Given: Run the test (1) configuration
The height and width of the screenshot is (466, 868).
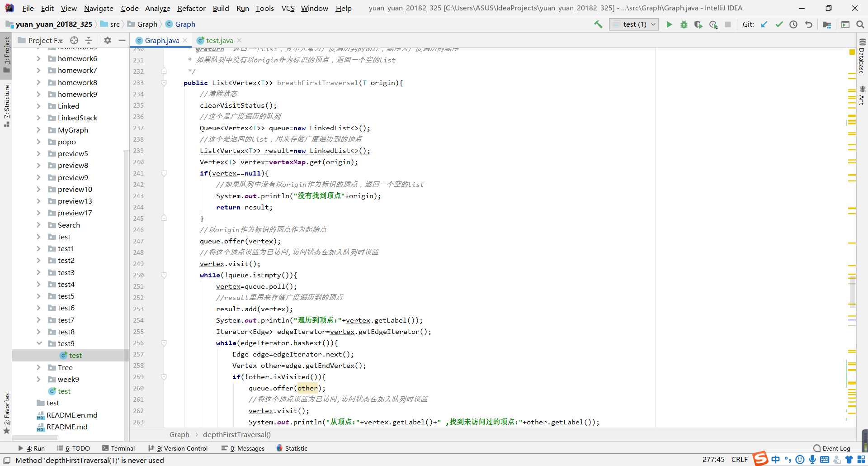Looking at the screenshot, I should (669, 24).
